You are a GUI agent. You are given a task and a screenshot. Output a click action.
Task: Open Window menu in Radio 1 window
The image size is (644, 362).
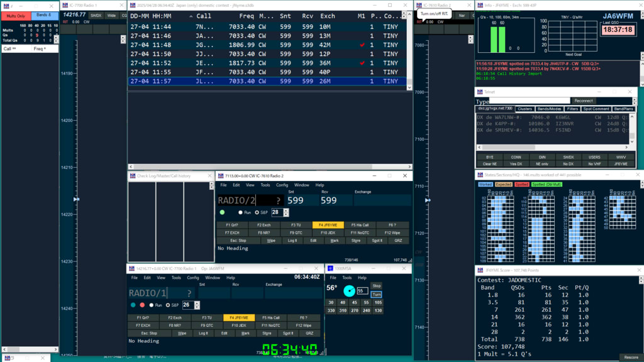[213, 278]
